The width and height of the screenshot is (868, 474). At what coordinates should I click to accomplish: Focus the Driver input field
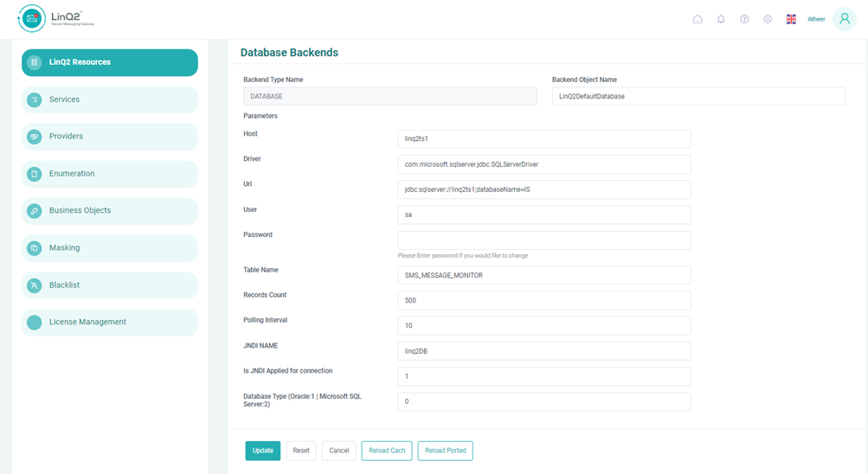coord(544,164)
